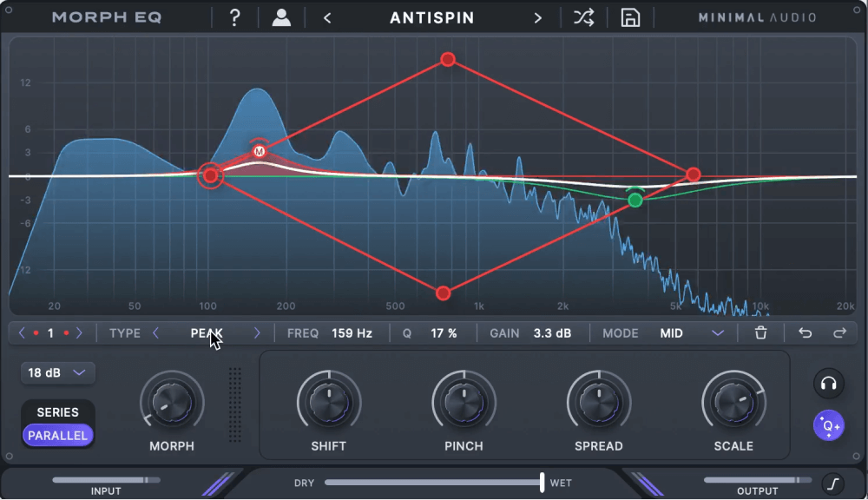Toggle the soft clip curve icon
The image size is (868, 500).
pos(833,484)
